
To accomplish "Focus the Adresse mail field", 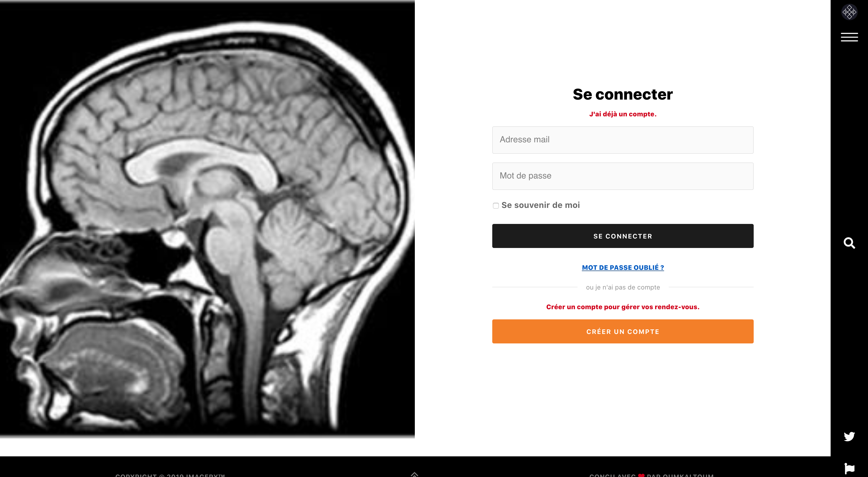I will [623, 140].
